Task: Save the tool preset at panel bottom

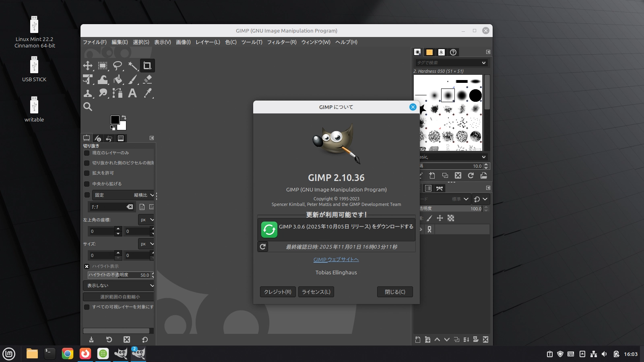Action: (91, 339)
